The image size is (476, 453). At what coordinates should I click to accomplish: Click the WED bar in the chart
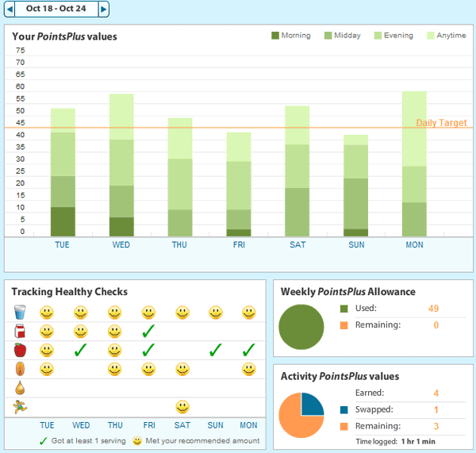121,165
